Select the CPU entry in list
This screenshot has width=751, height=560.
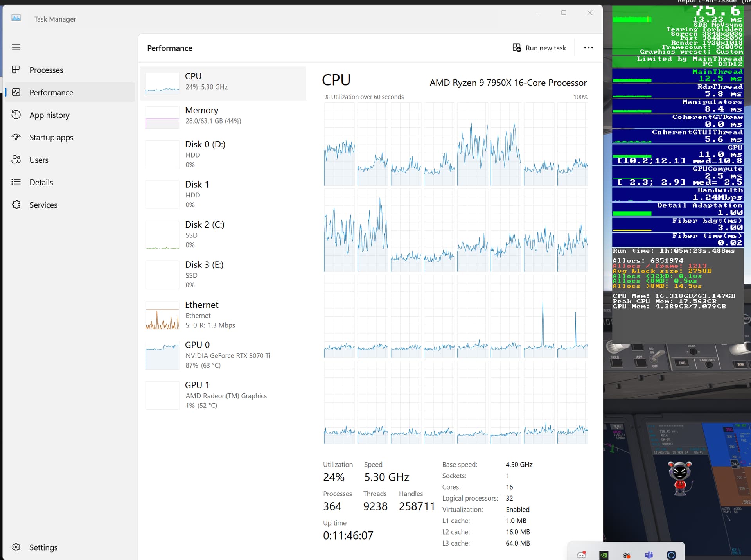pos(223,83)
